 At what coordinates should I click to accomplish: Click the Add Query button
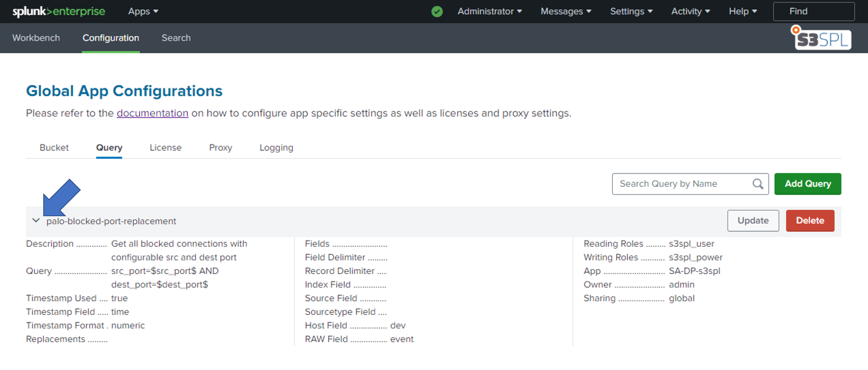click(x=808, y=184)
